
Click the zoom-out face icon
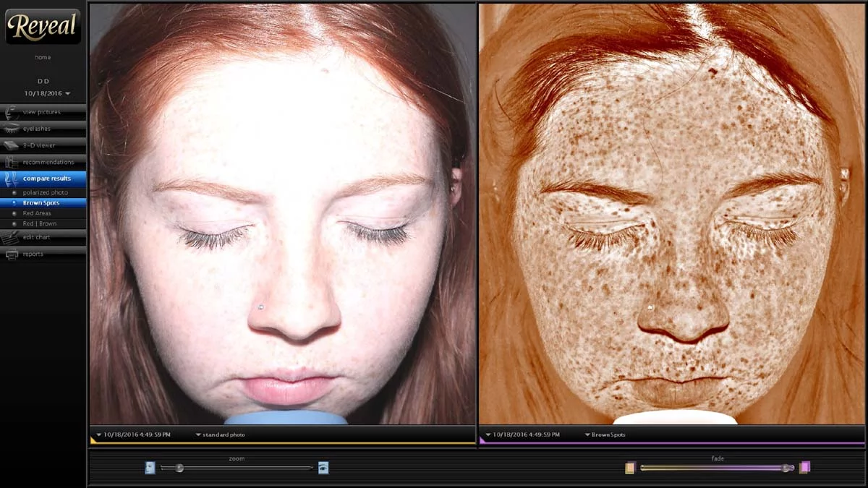tap(150, 468)
